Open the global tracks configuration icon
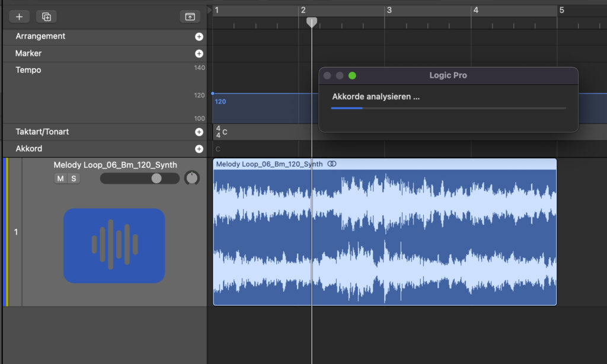 coord(190,17)
